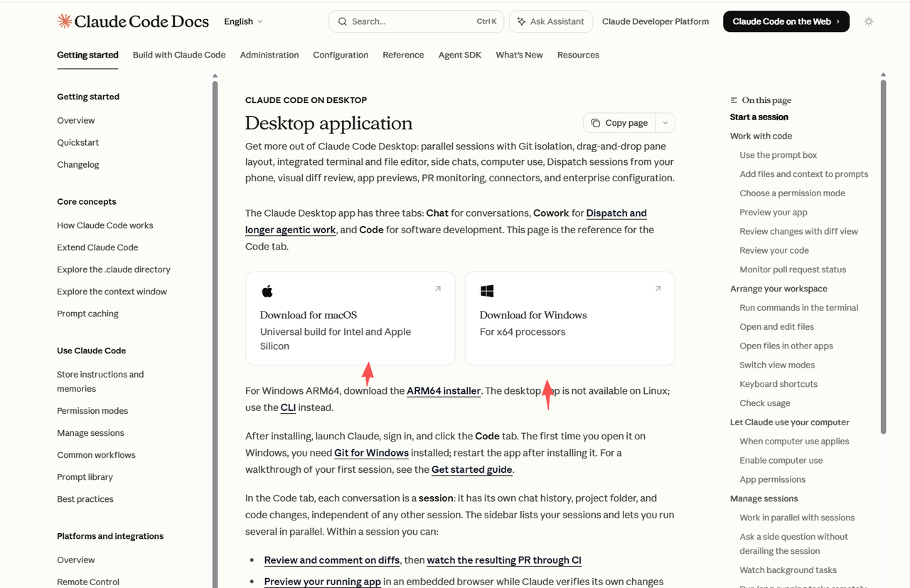This screenshot has width=910, height=588.
Task: Click the external-link arrow on the Windows card
Action: tap(658, 289)
